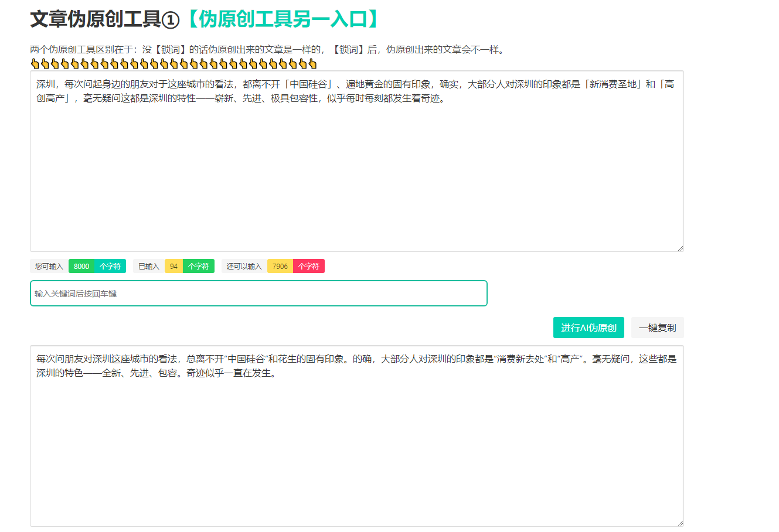Click the last pointing hand emoji in row
Viewport: 779px width, 532px height.
pyautogui.click(x=312, y=63)
